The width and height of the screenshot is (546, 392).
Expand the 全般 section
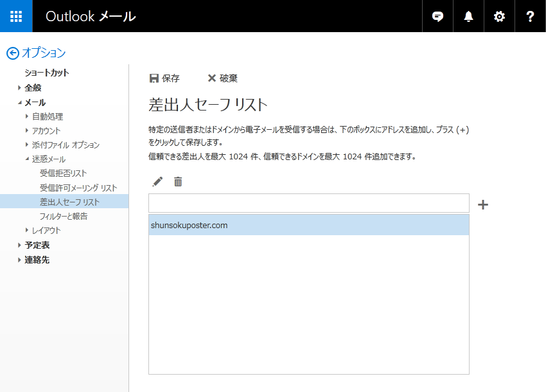point(20,88)
